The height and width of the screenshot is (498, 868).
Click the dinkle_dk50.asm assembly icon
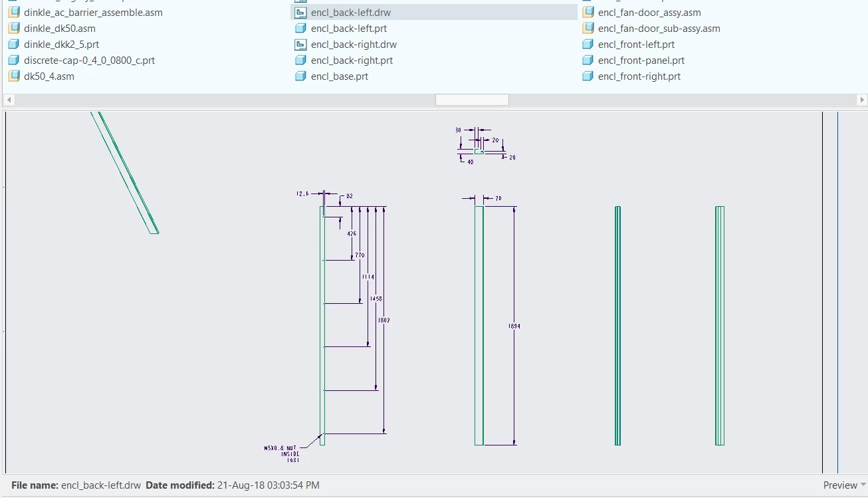point(13,28)
